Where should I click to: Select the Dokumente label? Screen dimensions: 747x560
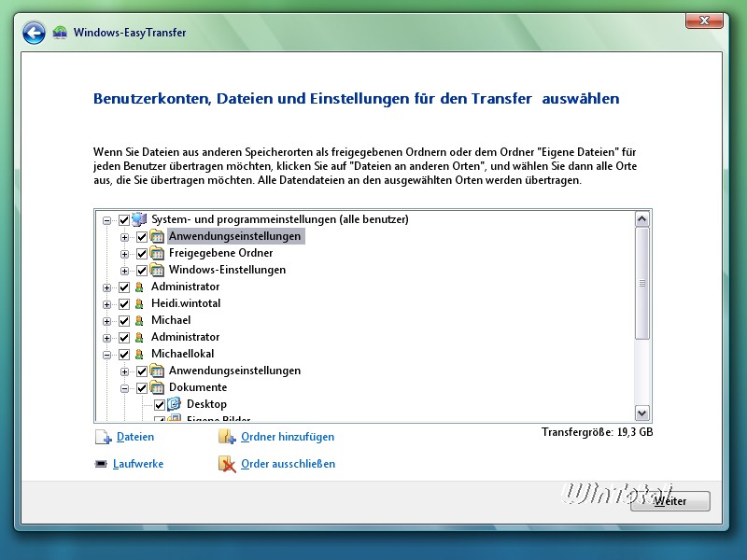(198, 387)
